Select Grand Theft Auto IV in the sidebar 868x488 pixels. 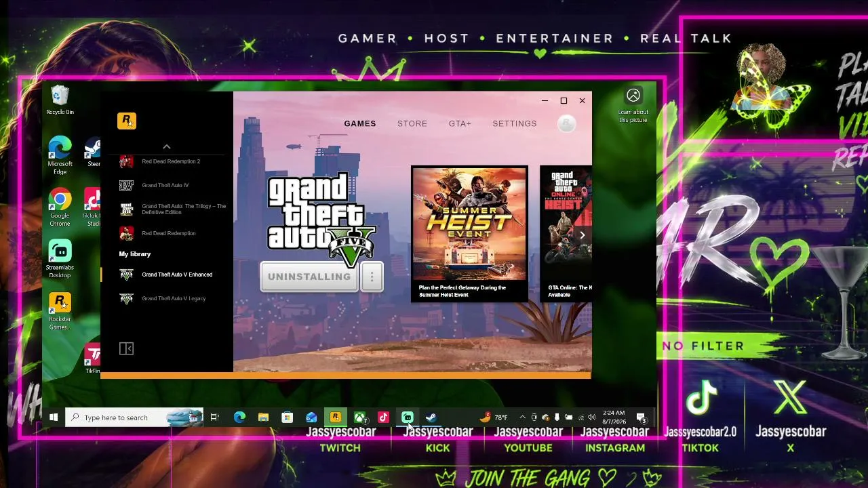point(167,185)
